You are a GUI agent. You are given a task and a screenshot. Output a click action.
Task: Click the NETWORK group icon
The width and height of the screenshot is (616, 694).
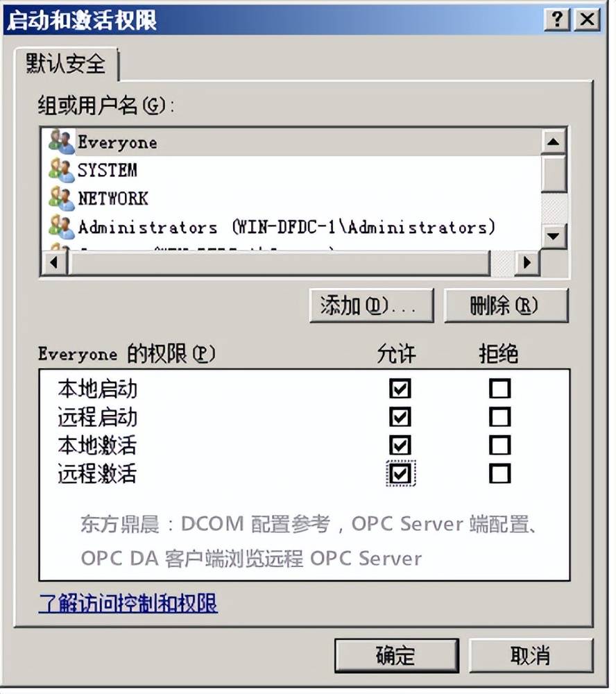click(61, 198)
